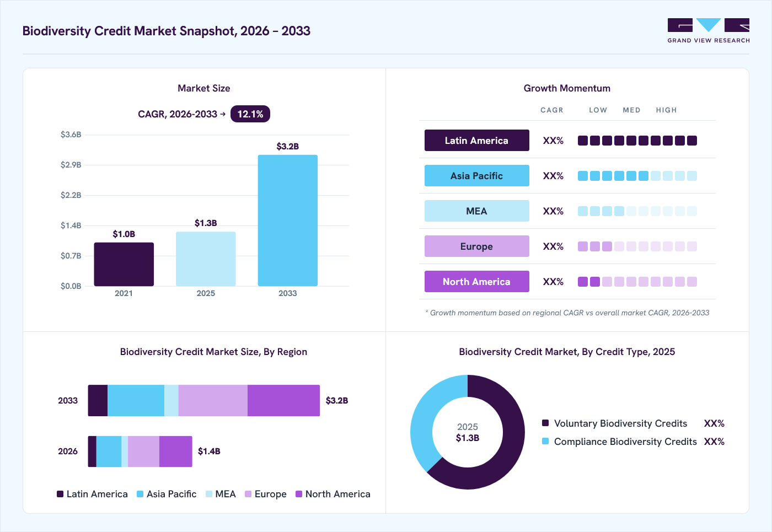Image resolution: width=772 pixels, height=532 pixels.
Task: Click the North America segment of the 2026 stacked bar
Action: click(x=176, y=452)
